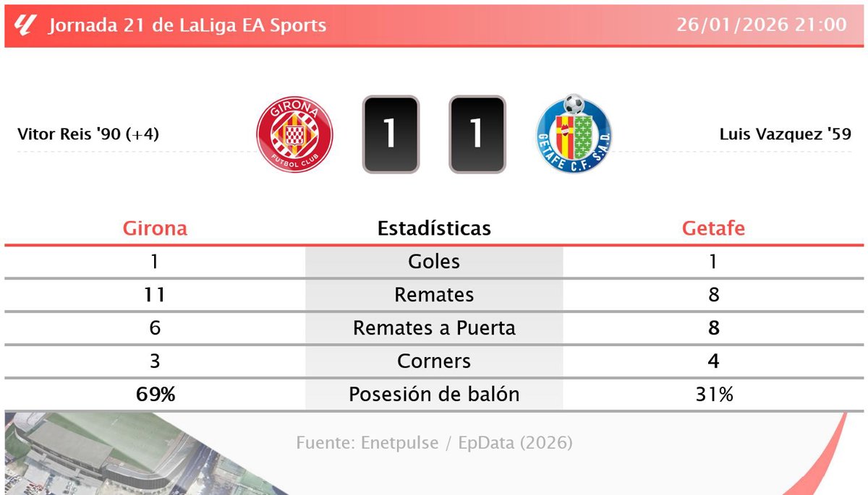Screen dimensions: 868x495
Task: Select the Remates a Puerta row label
Action: (x=434, y=328)
